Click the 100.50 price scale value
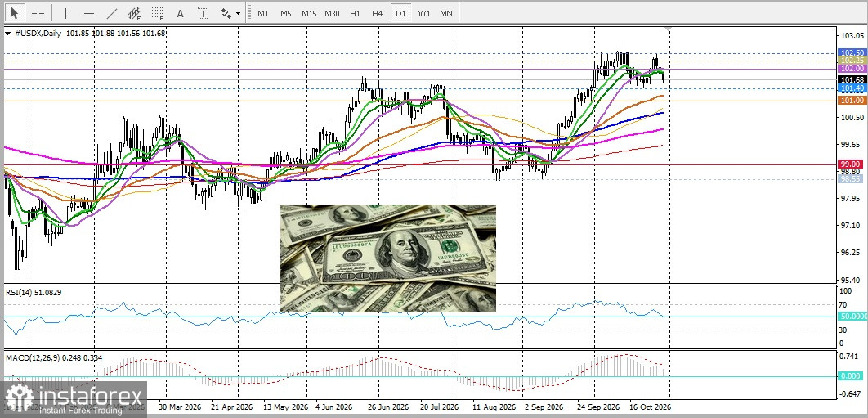 point(852,117)
